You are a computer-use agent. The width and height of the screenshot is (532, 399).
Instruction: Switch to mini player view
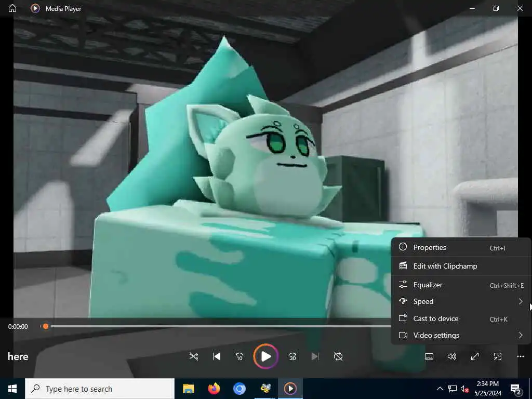(x=497, y=356)
